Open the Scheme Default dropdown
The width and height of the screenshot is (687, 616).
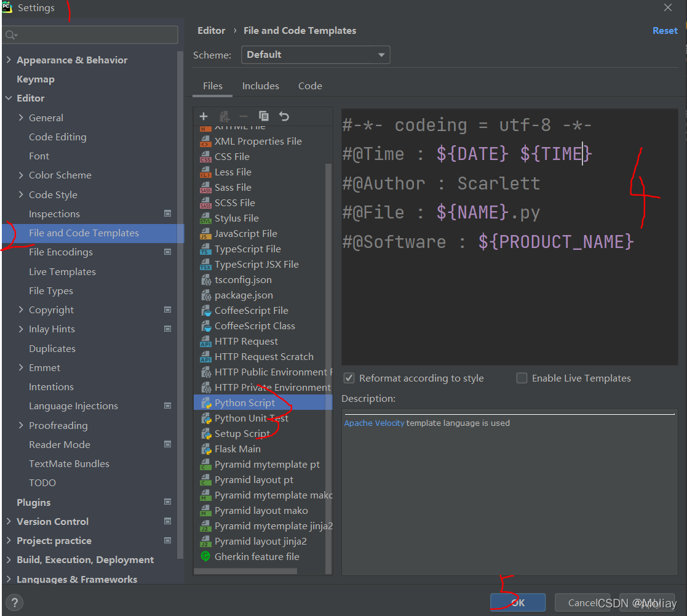tap(316, 55)
